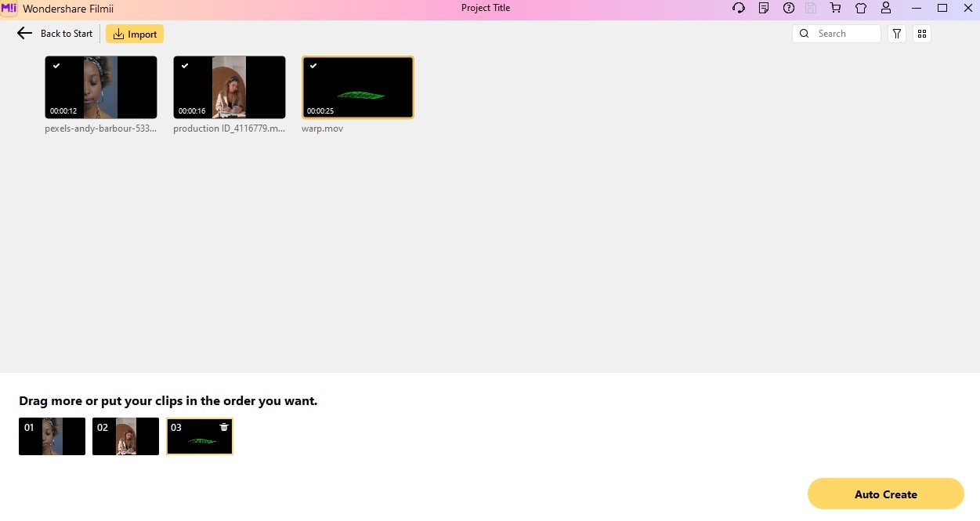Screen dimensions: 980x521
Task: Open the feedback note icon
Action: (x=764, y=9)
